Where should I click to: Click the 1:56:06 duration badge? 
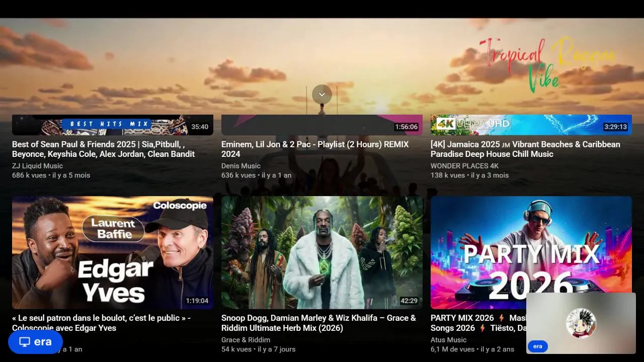click(x=406, y=127)
